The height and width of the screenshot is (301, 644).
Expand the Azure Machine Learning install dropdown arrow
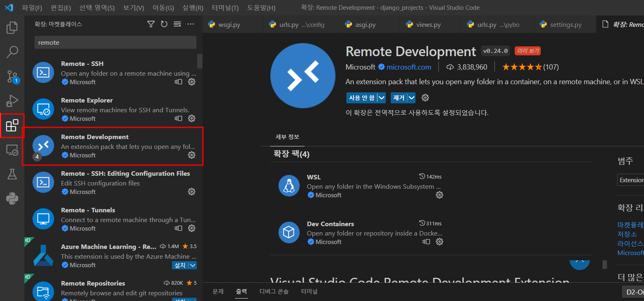pyautogui.click(x=193, y=265)
